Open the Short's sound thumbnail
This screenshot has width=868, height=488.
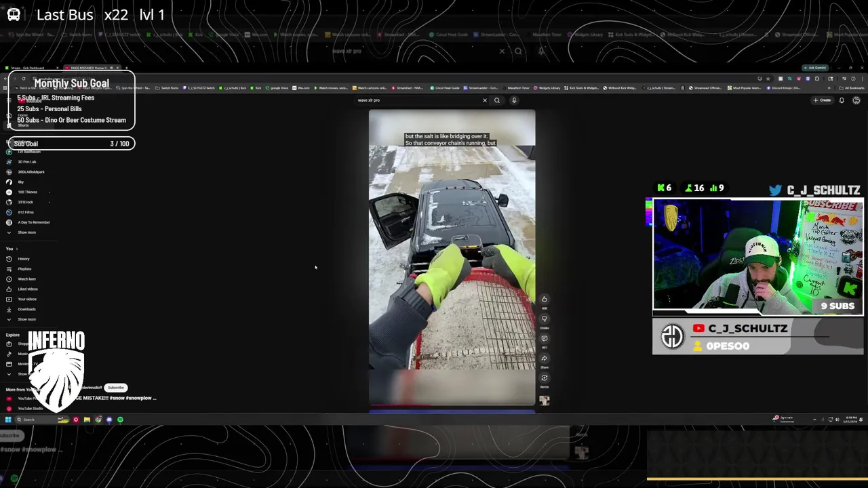pyautogui.click(x=544, y=401)
